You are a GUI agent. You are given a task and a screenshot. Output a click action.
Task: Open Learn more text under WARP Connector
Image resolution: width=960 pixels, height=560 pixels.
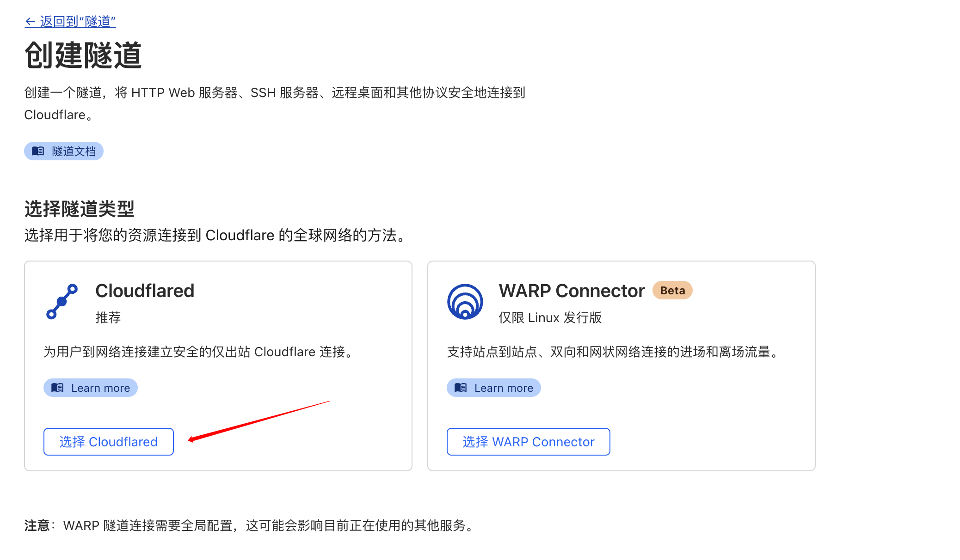pos(504,388)
